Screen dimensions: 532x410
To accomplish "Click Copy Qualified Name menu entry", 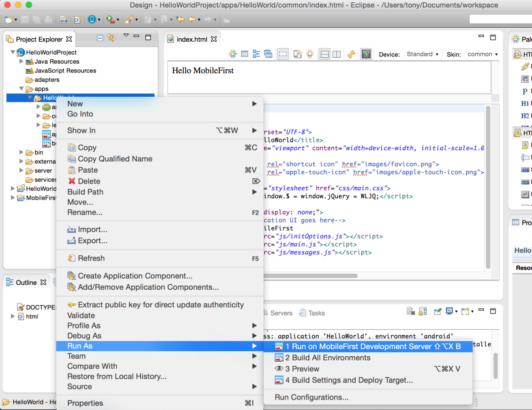I will [160, 159].
